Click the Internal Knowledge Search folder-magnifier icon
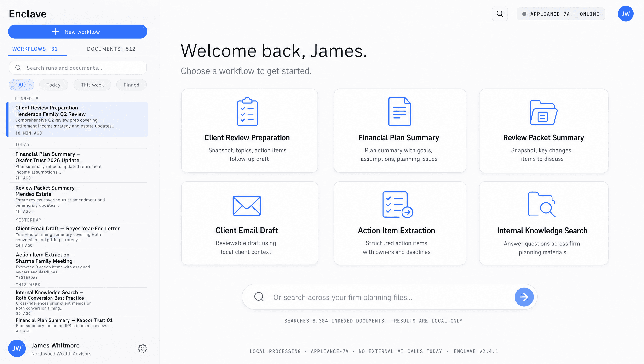Screen dimensions: 644x364 [541, 204]
